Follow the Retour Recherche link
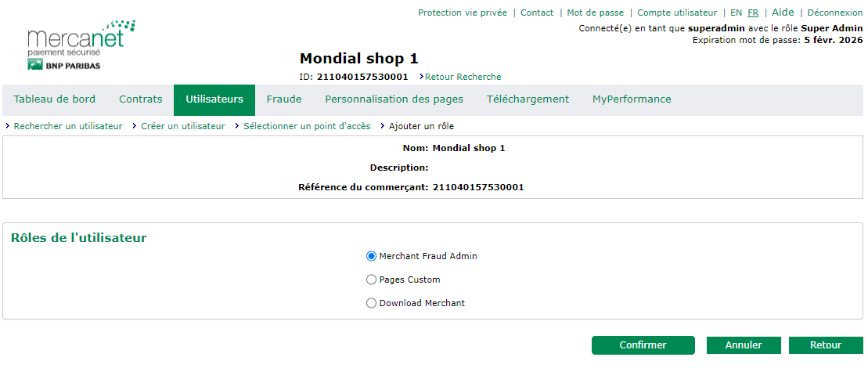This screenshot has width=868, height=368. click(463, 77)
